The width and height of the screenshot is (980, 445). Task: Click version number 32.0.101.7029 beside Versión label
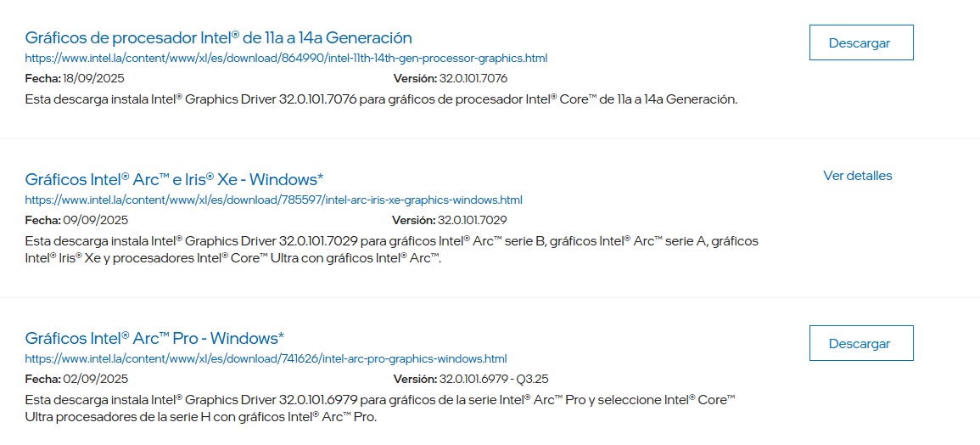click(473, 220)
